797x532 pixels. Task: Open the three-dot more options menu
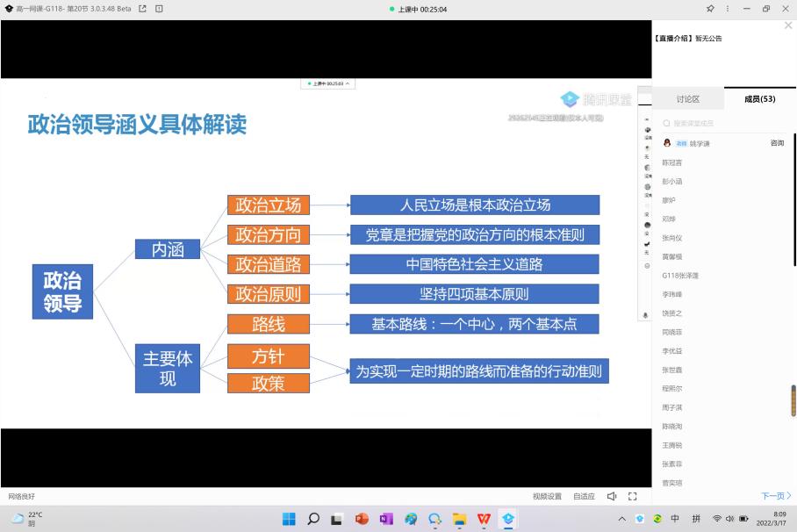point(728,9)
